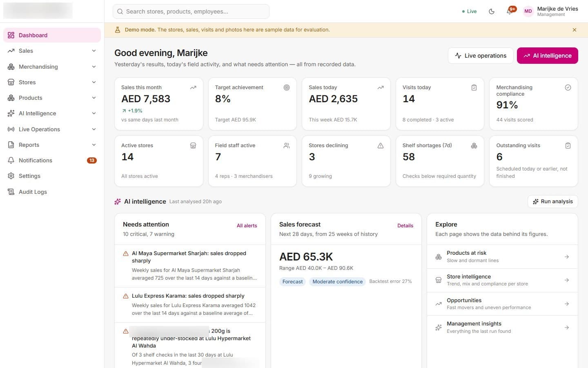588x368 pixels.
Task: Open Dashboard in the sidebar
Action: (x=52, y=35)
